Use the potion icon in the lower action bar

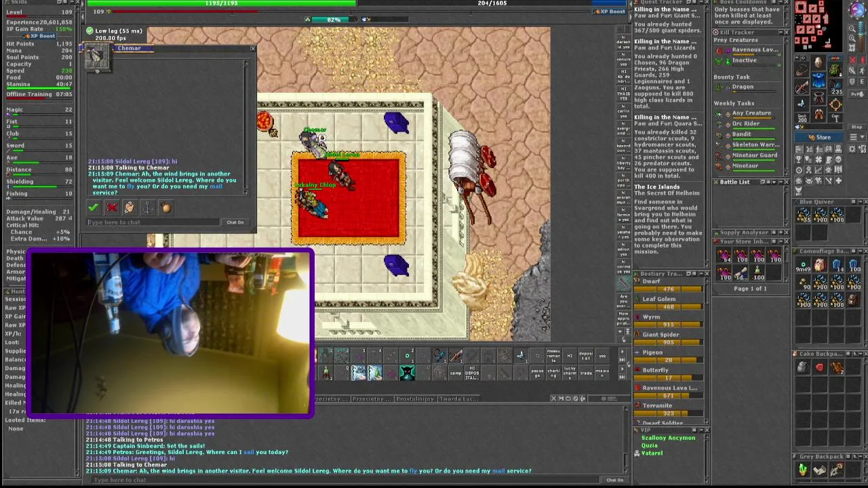326,373
